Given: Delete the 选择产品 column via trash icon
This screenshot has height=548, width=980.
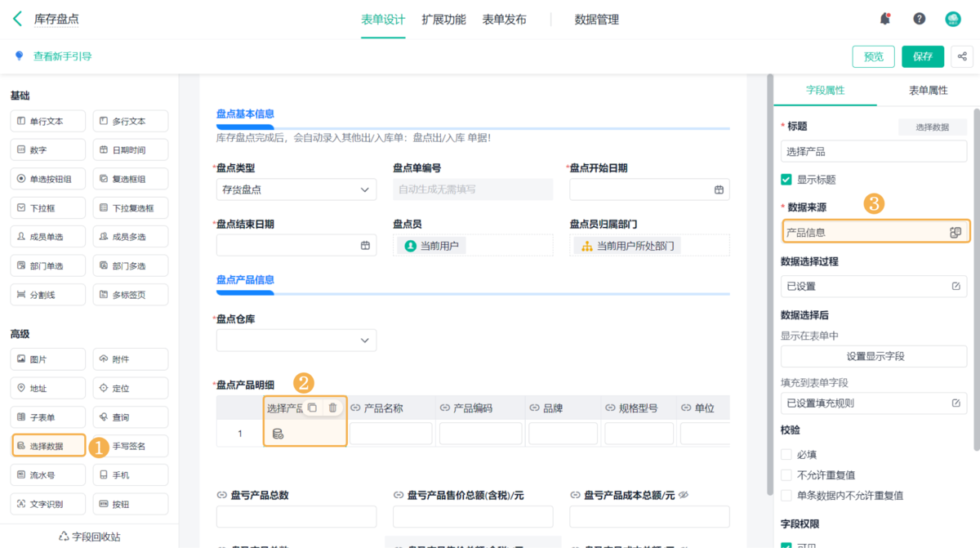Looking at the screenshot, I should [x=332, y=408].
